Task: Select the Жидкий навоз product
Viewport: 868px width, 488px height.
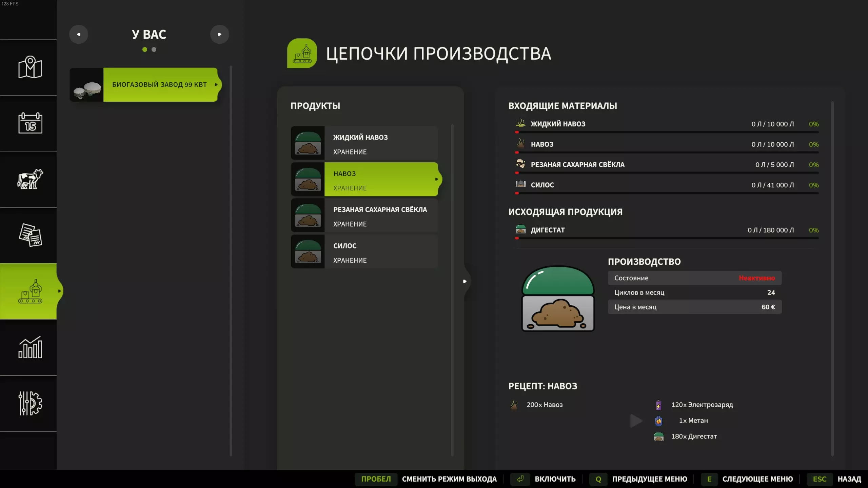Action: 364,143
